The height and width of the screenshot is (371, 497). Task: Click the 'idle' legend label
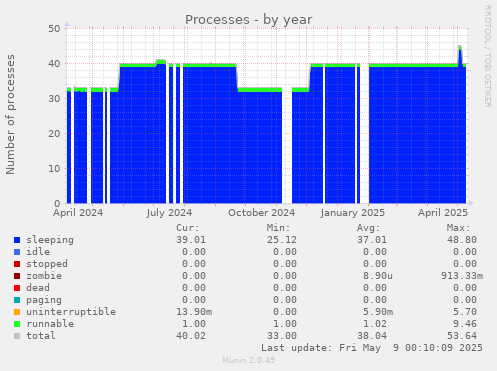38,252
